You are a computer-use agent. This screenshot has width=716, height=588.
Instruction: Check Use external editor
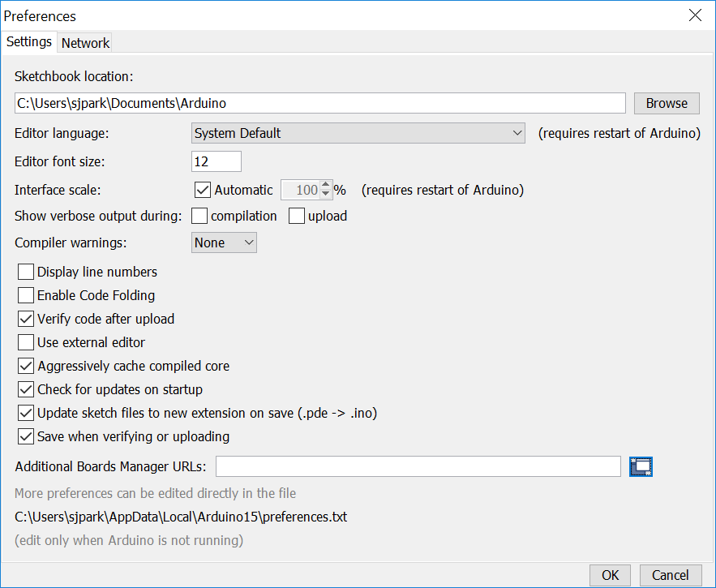pyautogui.click(x=26, y=342)
